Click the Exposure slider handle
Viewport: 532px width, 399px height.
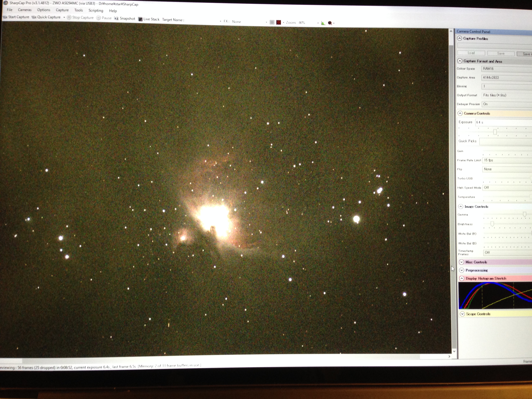click(495, 132)
